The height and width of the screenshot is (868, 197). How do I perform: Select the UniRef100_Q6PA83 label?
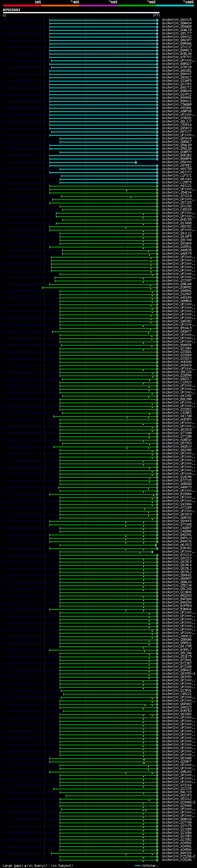tap(177, 704)
